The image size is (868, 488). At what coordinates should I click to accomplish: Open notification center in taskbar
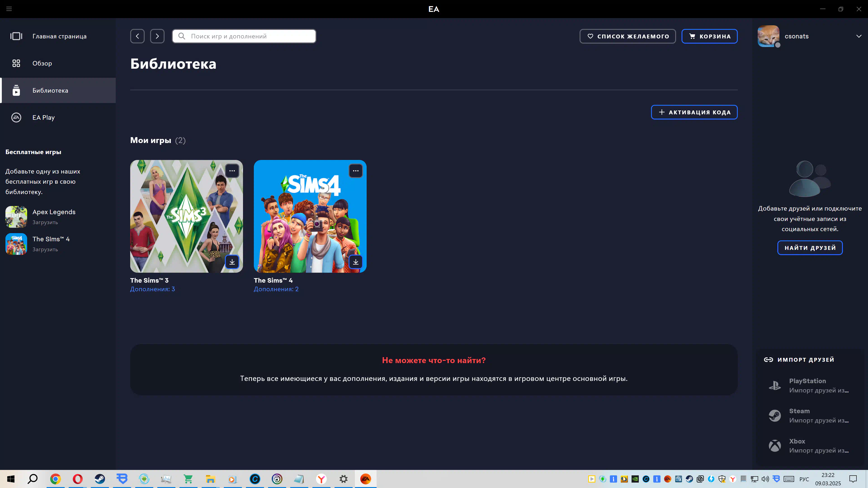[853, 479]
